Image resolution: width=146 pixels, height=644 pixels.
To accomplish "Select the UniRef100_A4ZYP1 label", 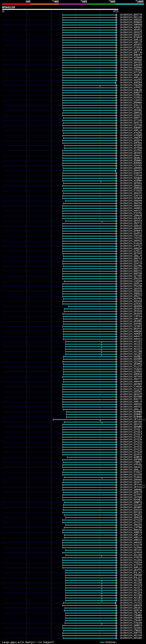I will coord(131,80).
